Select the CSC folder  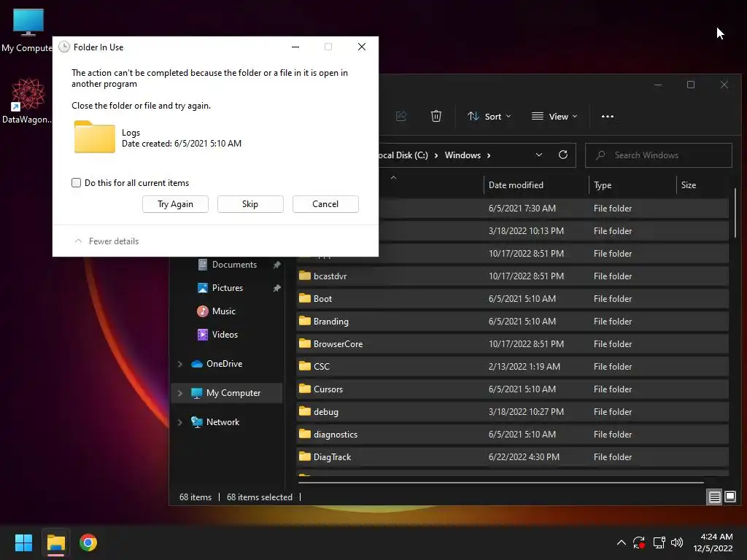pyautogui.click(x=513, y=367)
